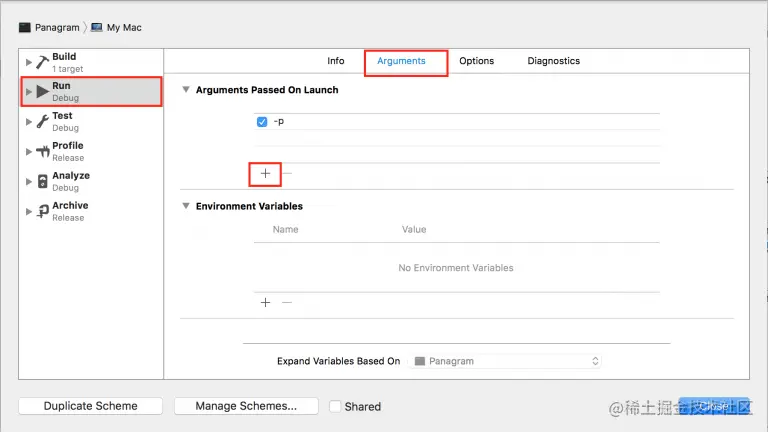This screenshot has height=432, width=768.
Task: Collapse the Environment Variables section
Action: point(186,207)
